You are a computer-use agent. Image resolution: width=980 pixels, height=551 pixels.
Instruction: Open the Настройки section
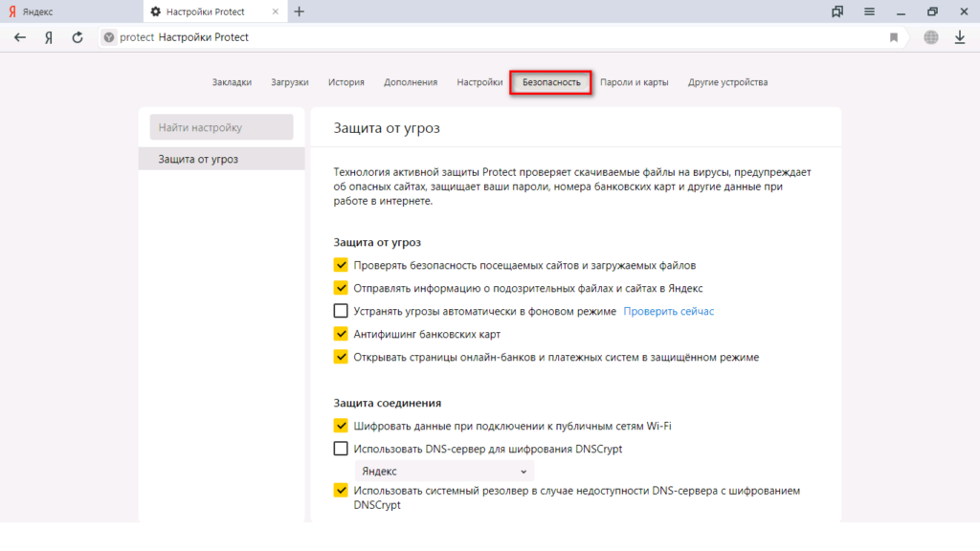(x=479, y=82)
